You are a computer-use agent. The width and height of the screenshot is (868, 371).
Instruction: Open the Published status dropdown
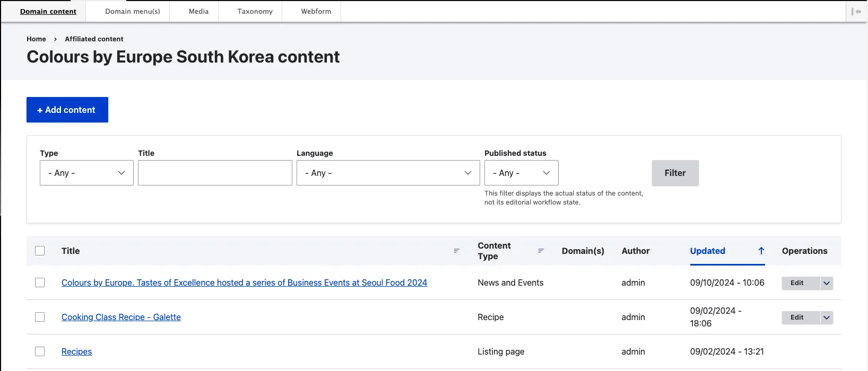click(521, 173)
